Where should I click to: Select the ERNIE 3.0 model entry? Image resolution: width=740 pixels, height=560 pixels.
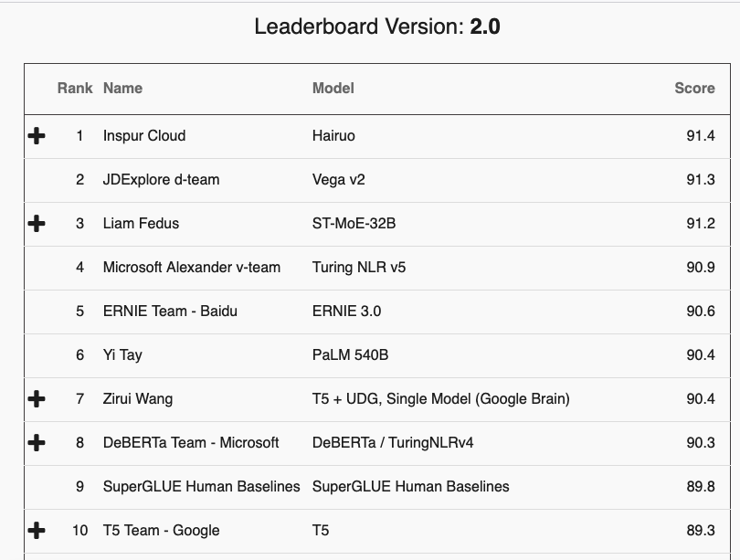pos(348,312)
